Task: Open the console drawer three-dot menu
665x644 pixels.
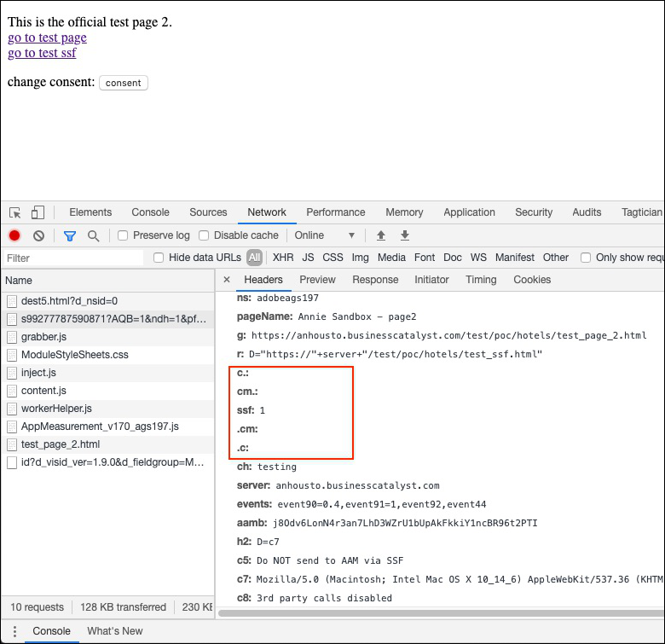Action: [14, 631]
